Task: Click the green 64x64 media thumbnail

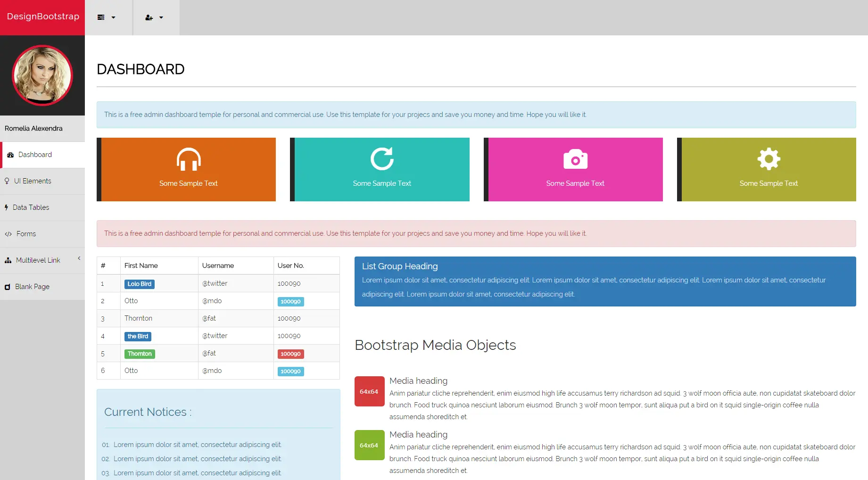Action: coord(369,445)
